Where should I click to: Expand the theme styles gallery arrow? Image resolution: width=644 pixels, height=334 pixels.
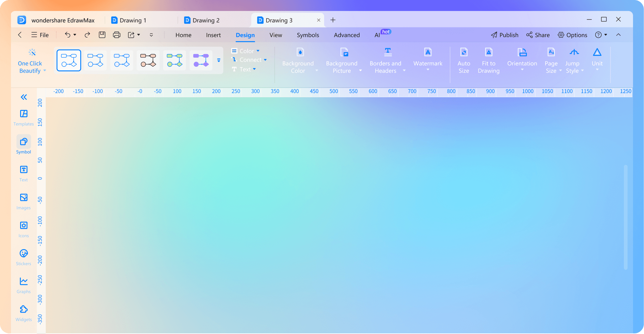click(219, 60)
